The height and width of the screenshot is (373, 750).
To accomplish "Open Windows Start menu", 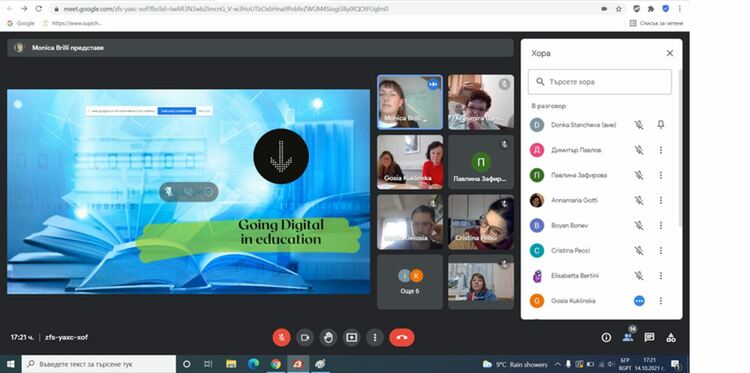I will 11,364.
